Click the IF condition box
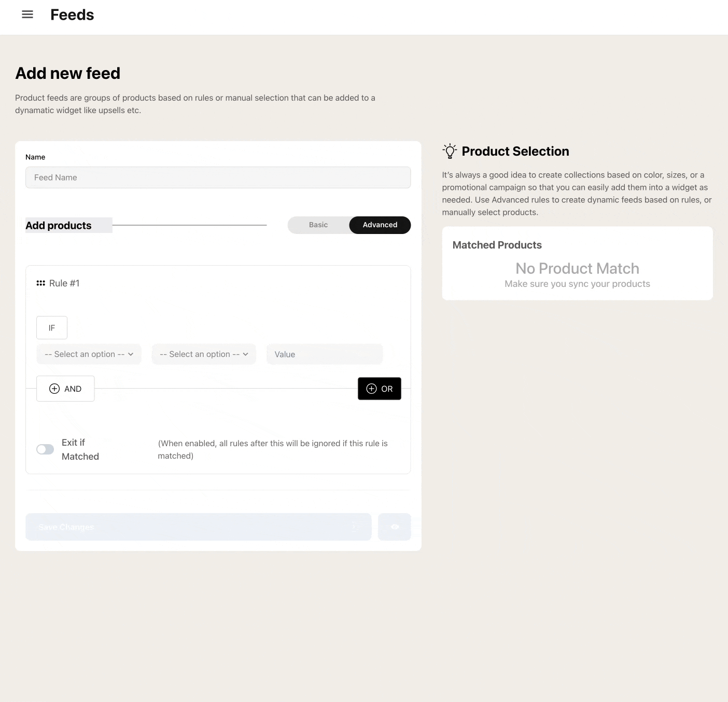Image resolution: width=728 pixels, height=702 pixels. (x=52, y=328)
